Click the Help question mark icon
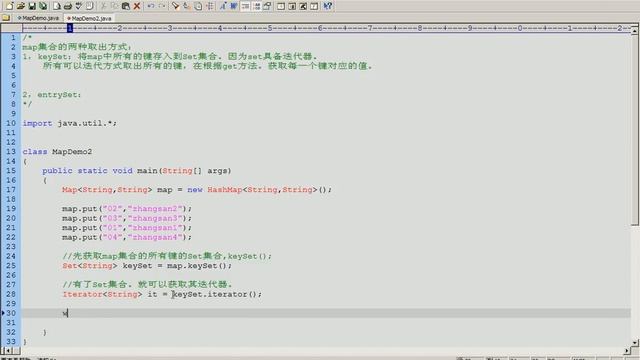640x360 pixels. point(328,6)
